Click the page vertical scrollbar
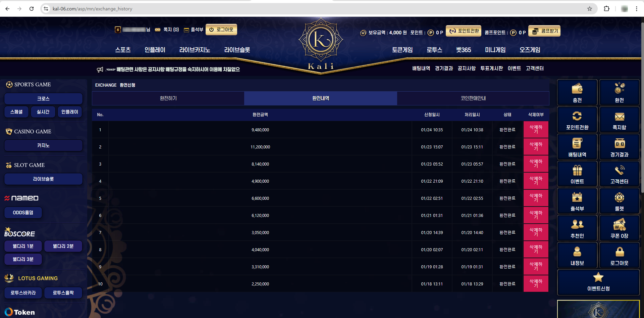Screen dimensions: 644x318 [x=642, y=107]
